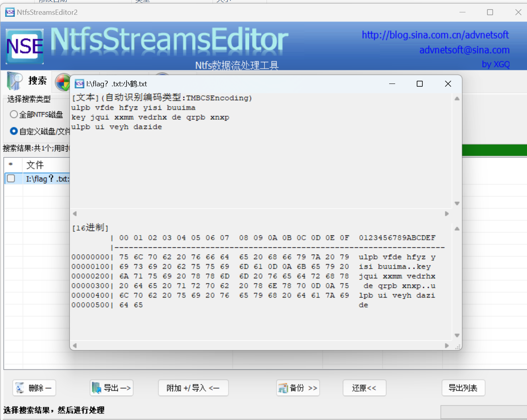
Task: Click hex row offset 00000000
Action: point(90,257)
